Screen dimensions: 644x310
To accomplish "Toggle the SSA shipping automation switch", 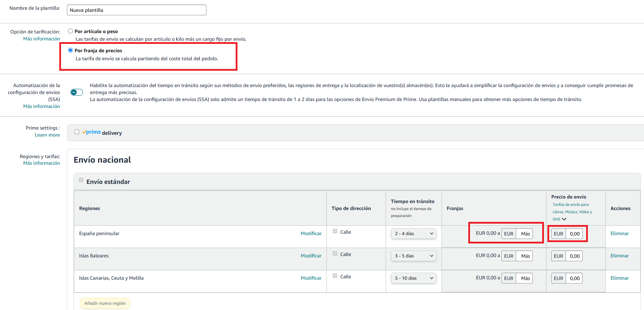I will 77,92.
